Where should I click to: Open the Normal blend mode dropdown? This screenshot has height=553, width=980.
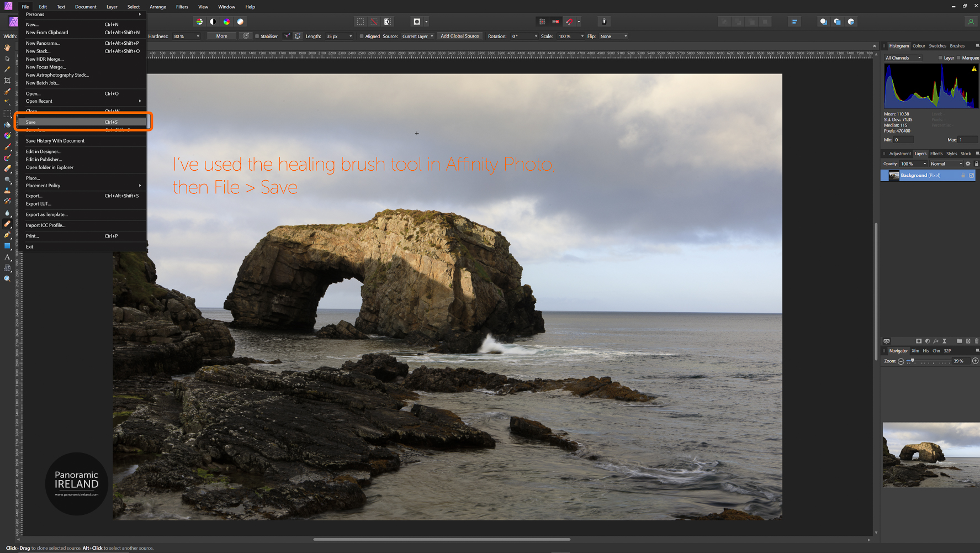(946, 164)
